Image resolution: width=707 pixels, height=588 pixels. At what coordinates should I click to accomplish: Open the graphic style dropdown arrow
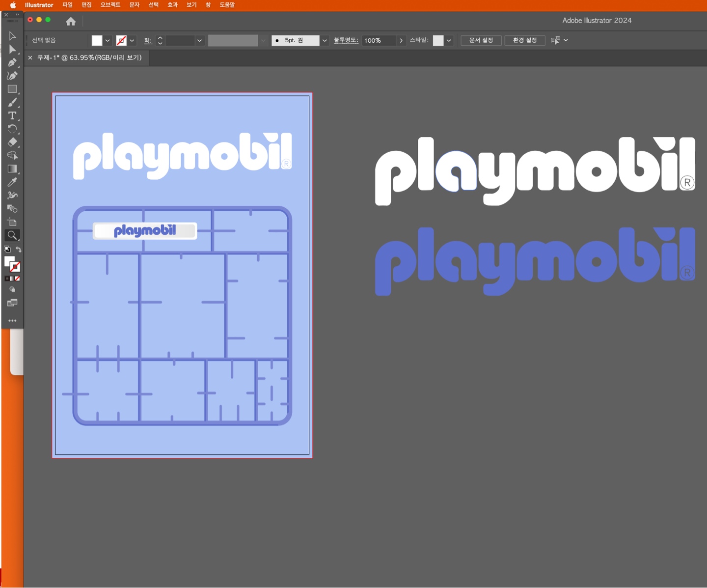[449, 40]
